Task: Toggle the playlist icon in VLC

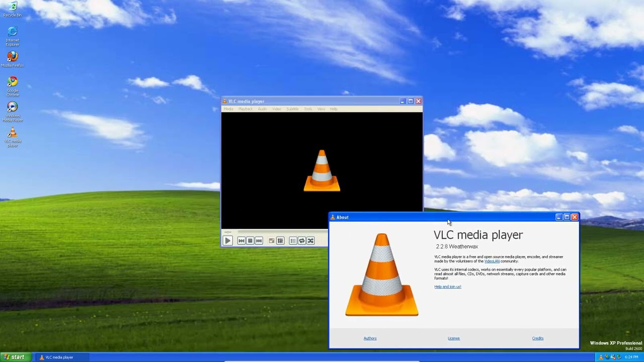Action: pyautogui.click(x=293, y=241)
